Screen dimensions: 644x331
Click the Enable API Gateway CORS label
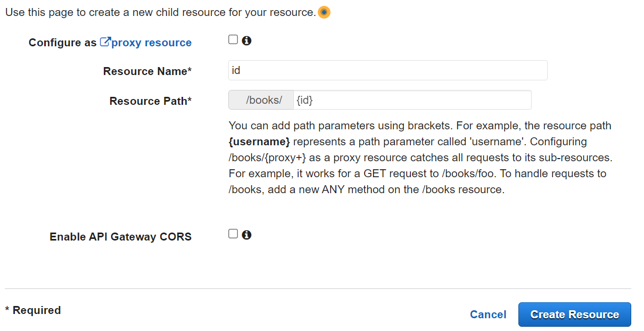[120, 236]
